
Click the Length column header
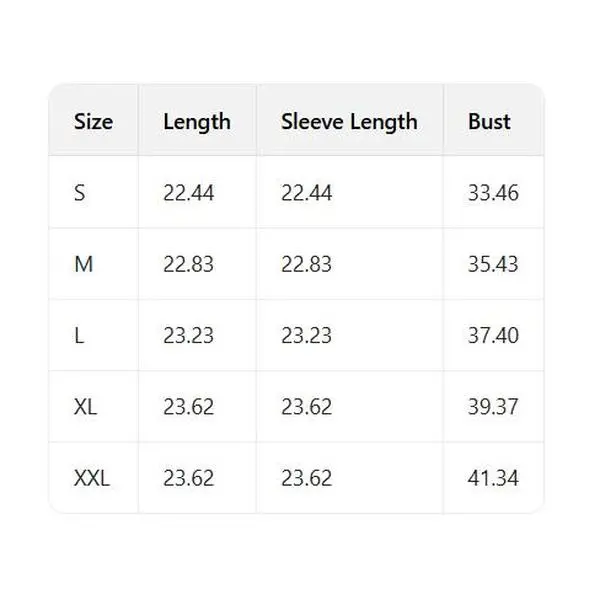[x=197, y=122]
